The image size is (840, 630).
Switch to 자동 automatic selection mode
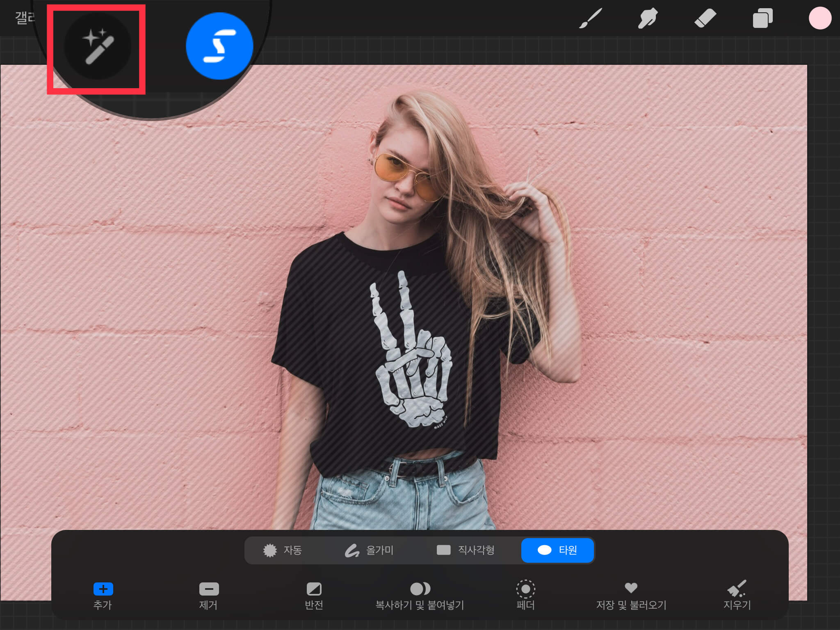tap(283, 550)
